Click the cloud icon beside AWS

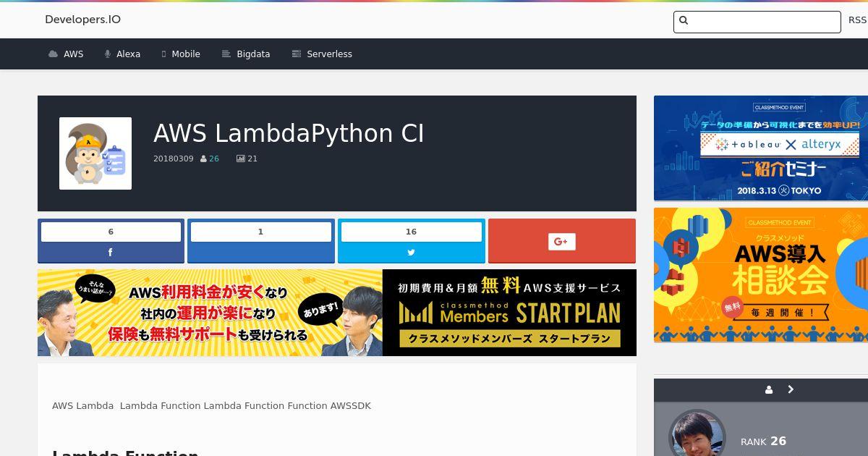[53, 54]
